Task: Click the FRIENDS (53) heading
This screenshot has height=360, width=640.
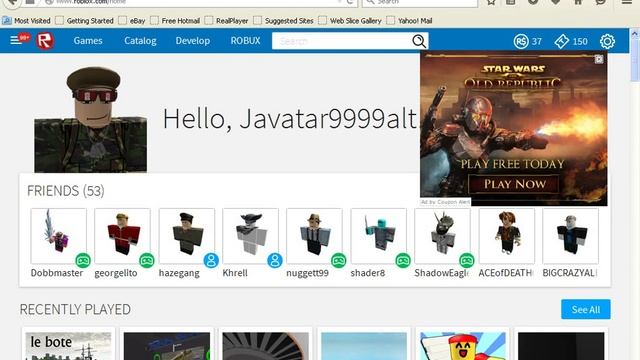Action: pos(66,191)
